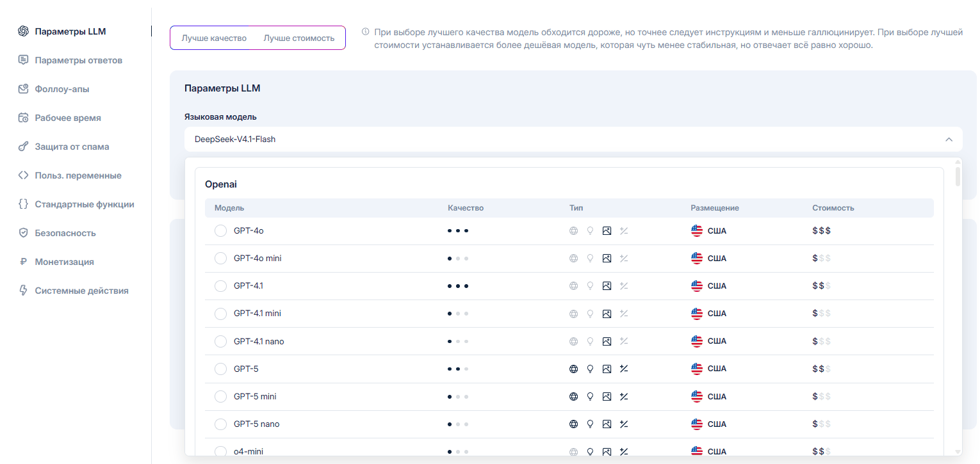980x464 pixels.
Task: Open the Параметры LLM sidebar section
Action: point(70,31)
